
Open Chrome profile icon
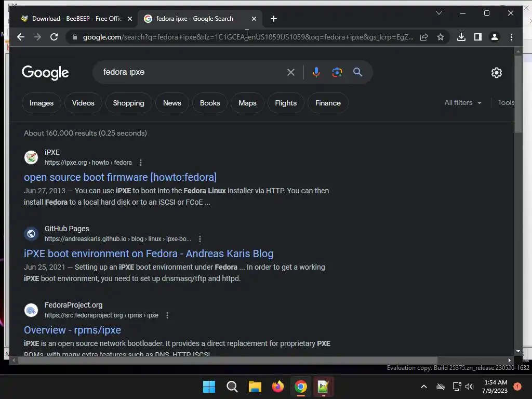tap(495, 37)
